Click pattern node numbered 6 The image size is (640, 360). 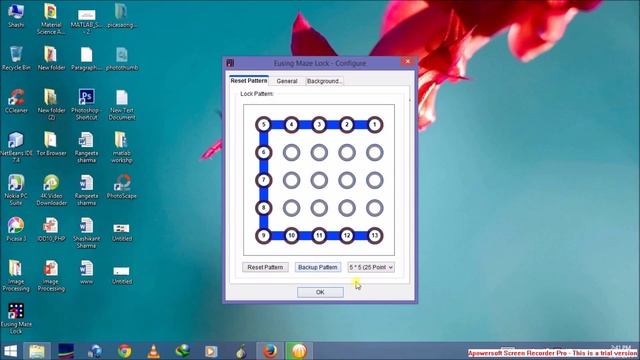(x=264, y=152)
